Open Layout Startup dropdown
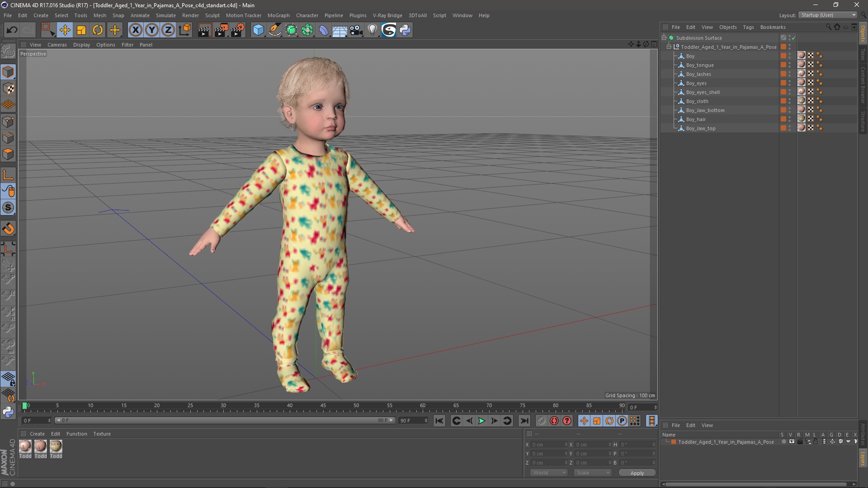This screenshot has height=488, width=868. pos(828,15)
